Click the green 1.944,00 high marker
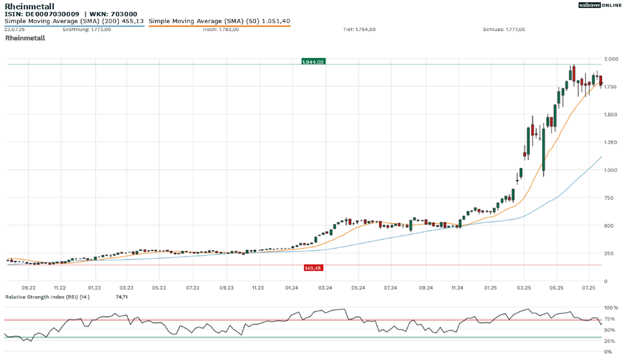The width and height of the screenshot is (625, 364). (x=313, y=61)
